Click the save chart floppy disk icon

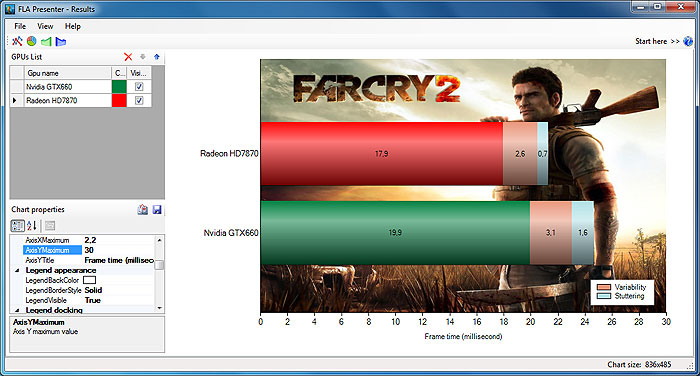157,209
